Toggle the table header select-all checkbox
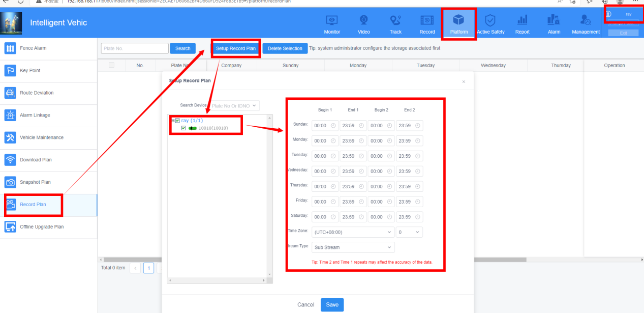 click(111, 65)
